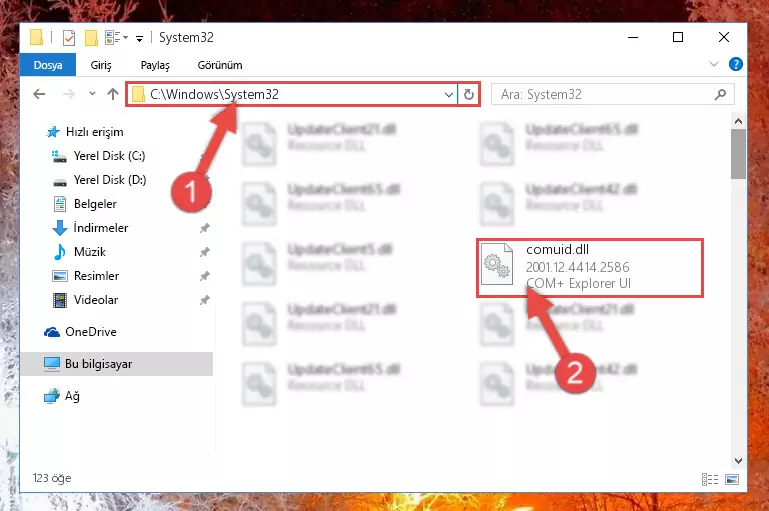This screenshot has height=511, width=769.
Task: Click the vertical scrollbar thumb
Action: [x=738, y=154]
